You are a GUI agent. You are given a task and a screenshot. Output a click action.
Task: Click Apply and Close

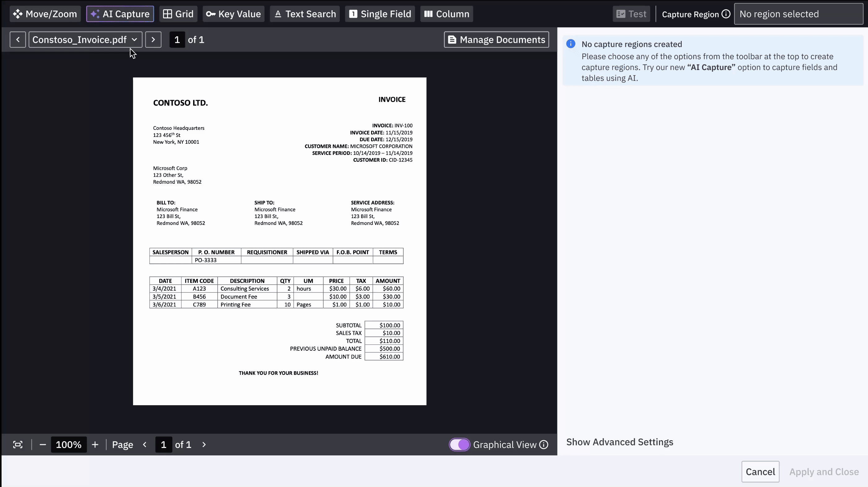point(824,472)
